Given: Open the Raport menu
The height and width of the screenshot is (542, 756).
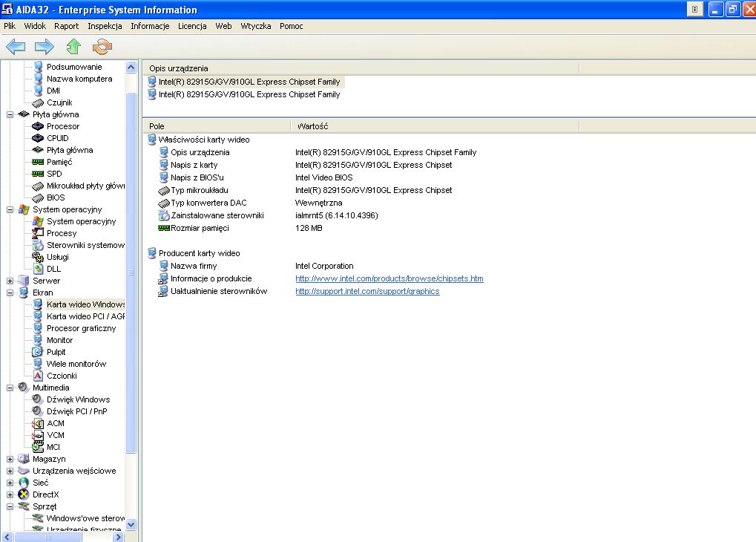Looking at the screenshot, I should pyautogui.click(x=66, y=26).
